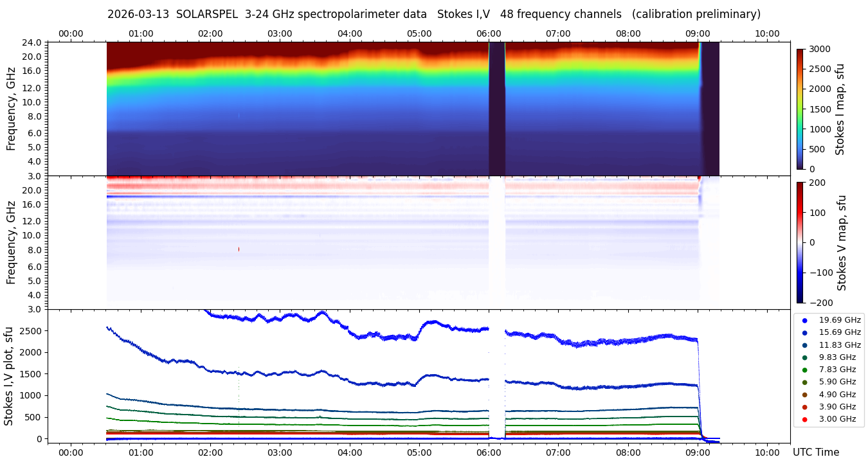Select the 11.83 GHz legend marker

pyautogui.click(x=804, y=345)
